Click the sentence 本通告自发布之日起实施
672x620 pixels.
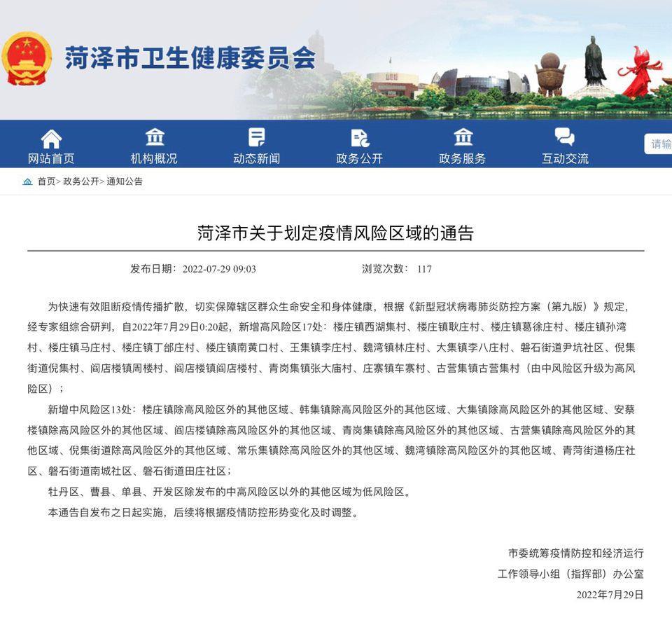click(203, 512)
